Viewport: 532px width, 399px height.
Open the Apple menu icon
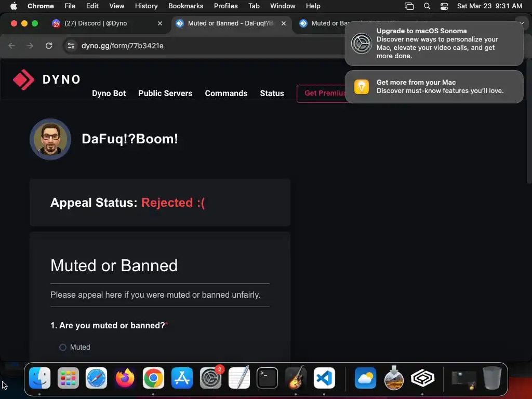click(x=14, y=6)
